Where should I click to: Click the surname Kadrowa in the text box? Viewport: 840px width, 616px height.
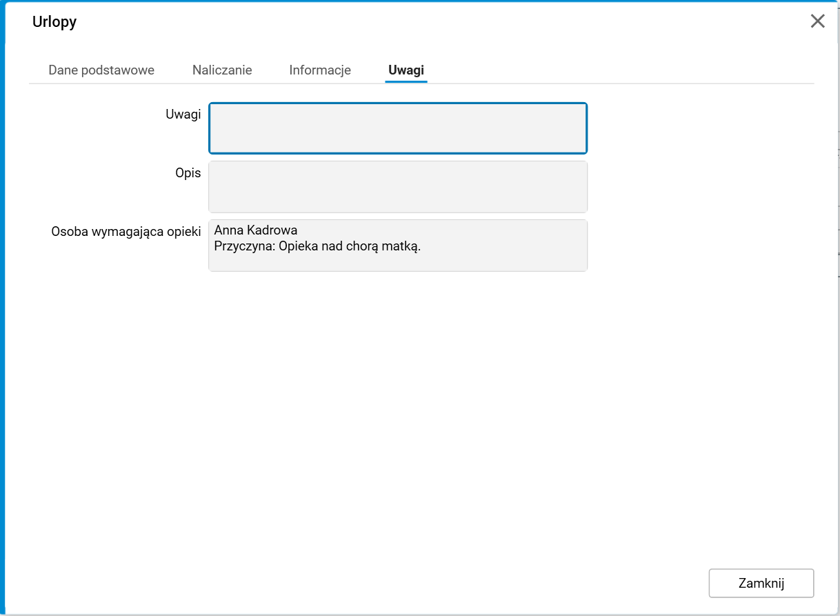pos(272,230)
